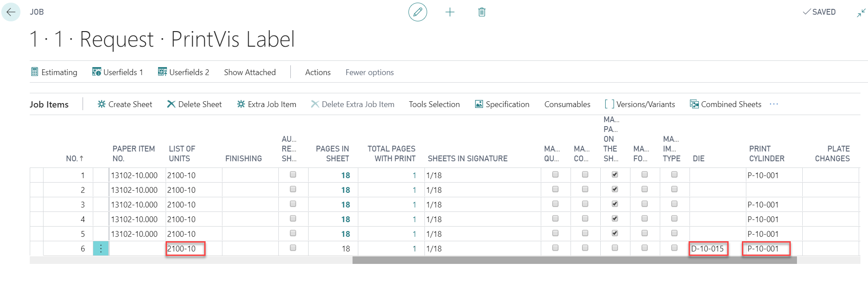Click the Userfields 2 icon
This screenshot has height=291, width=868.
point(163,72)
